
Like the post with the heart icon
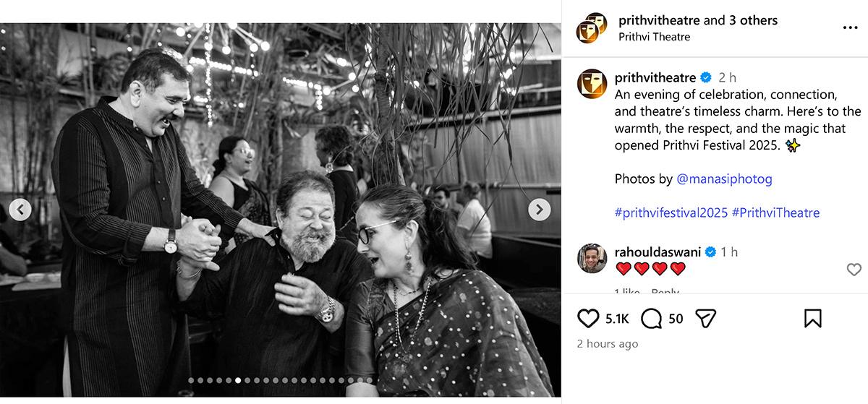(589, 318)
